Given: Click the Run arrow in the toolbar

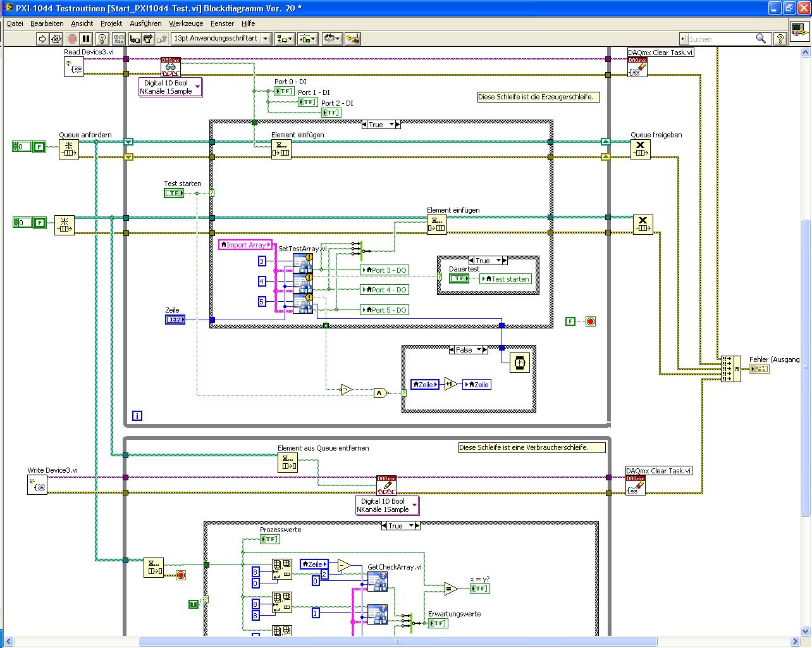Looking at the screenshot, I should click(x=42, y=39).
